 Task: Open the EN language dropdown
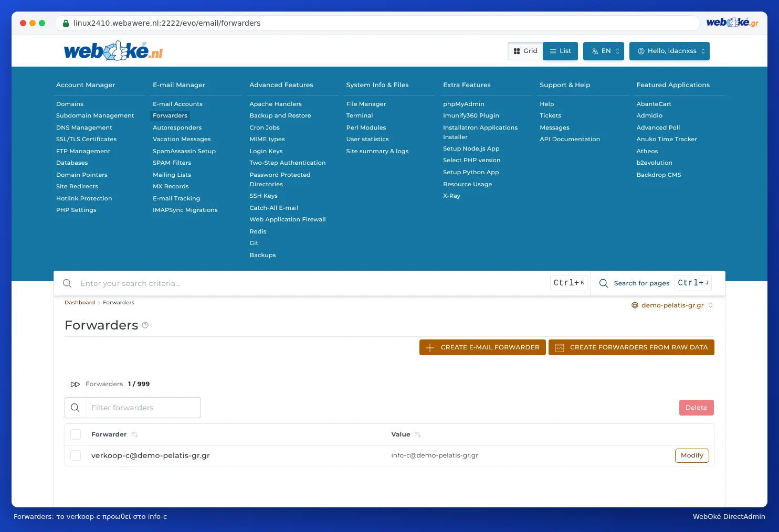pos(604,51)
